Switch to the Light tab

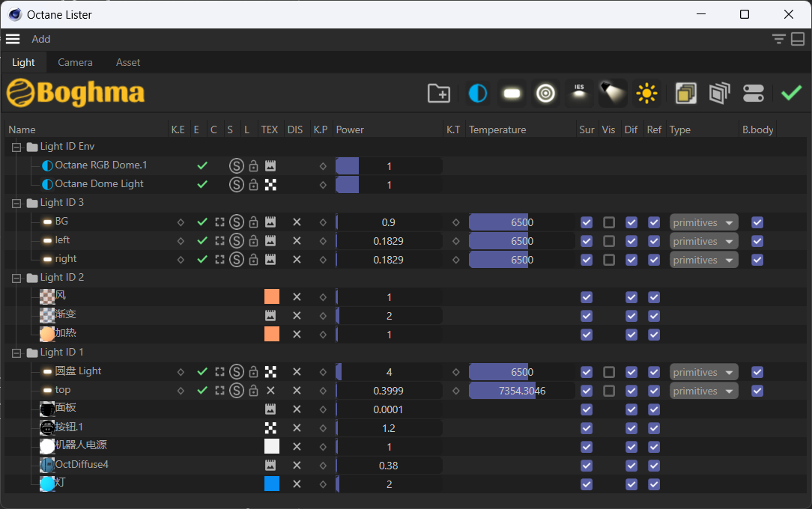coord(23,63)
